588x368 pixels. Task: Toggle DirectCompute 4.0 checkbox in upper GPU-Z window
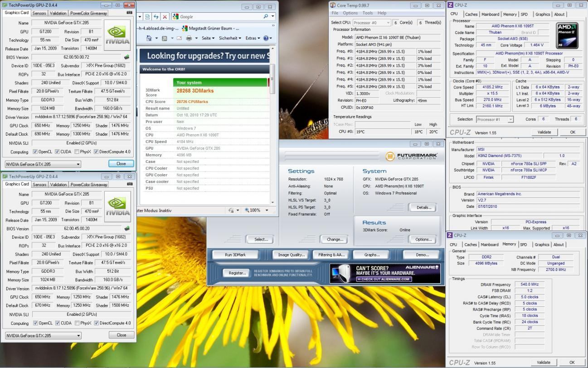(x=96, y=152)
